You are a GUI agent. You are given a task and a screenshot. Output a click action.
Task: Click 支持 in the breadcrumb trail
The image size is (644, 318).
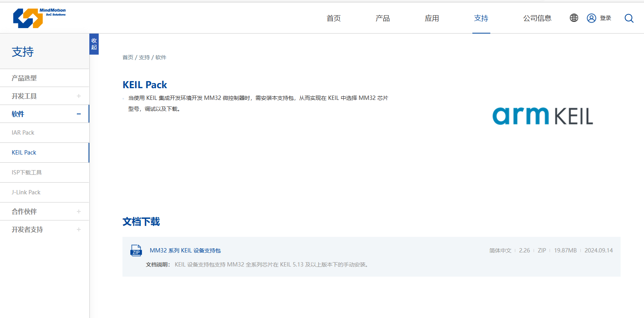(144, 57)
